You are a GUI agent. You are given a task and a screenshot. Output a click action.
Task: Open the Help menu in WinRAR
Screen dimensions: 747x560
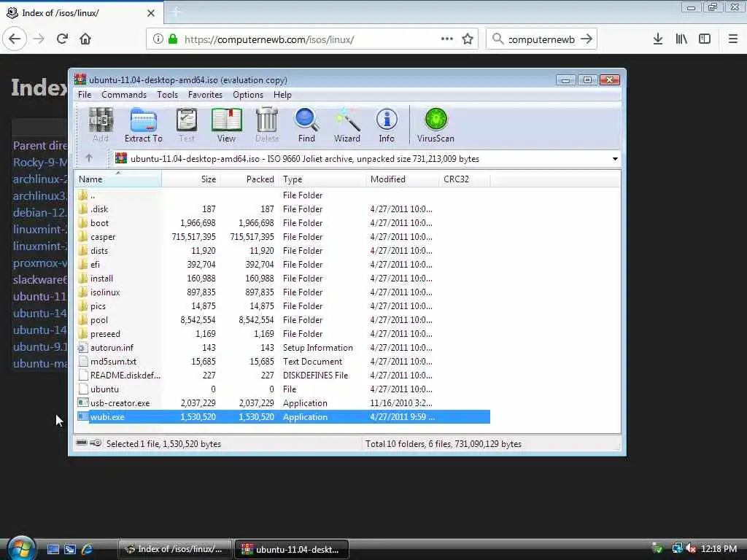point(282,95)
